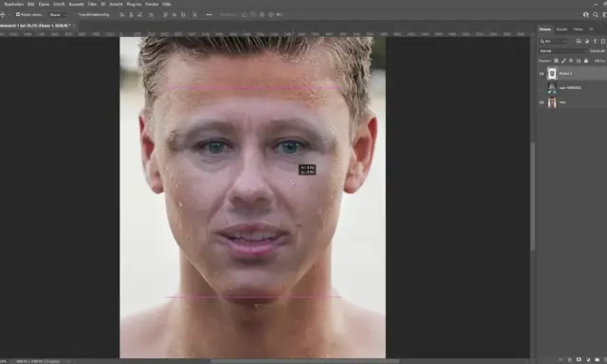Open the Fenster menu
The height and width of the screenshot is (364, 607).
point(152,4)
